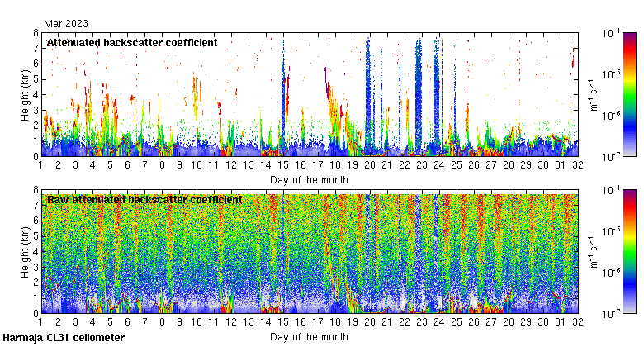This screenshot has height=347, width=644.
Task: Click the "Attenuated backscatter coefficient" title in top plot
Action: pos(132,43)
